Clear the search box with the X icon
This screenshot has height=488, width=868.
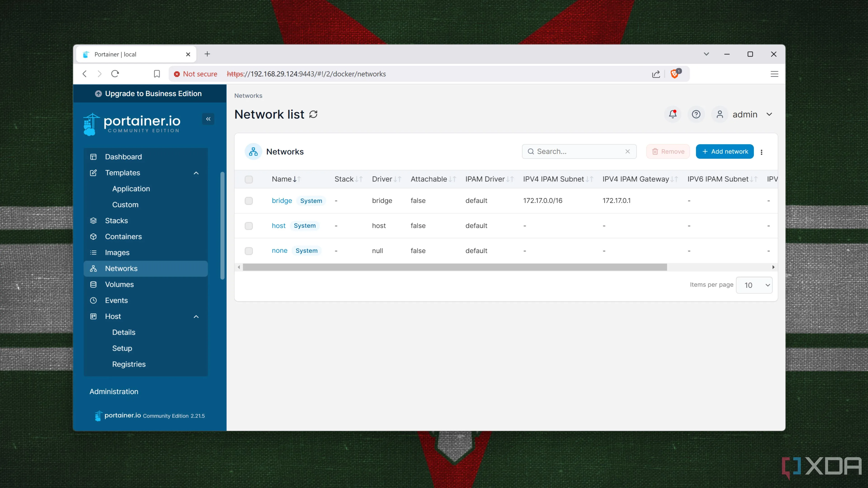click(627, 152)
